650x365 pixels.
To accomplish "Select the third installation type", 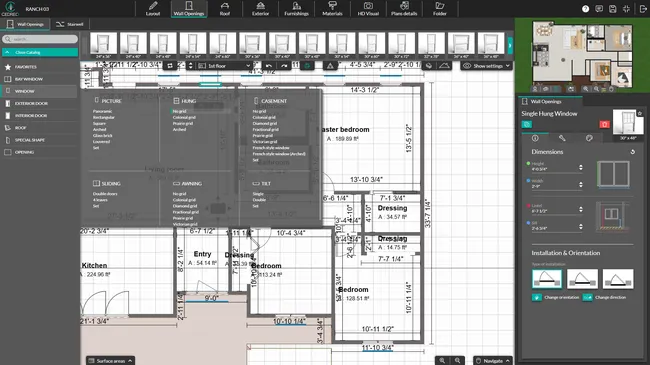I will 618,279.
